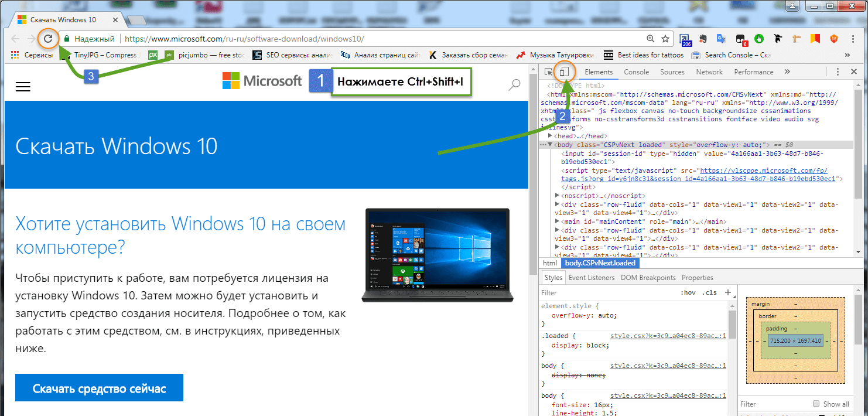Open the Microsoft page hamburger menu

pyautogui.click(x=23, y=86)
